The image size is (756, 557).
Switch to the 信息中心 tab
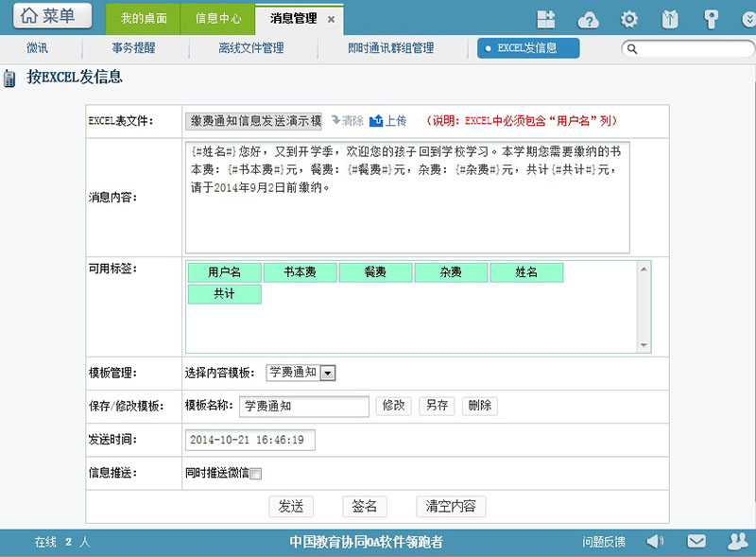(217, 19)
